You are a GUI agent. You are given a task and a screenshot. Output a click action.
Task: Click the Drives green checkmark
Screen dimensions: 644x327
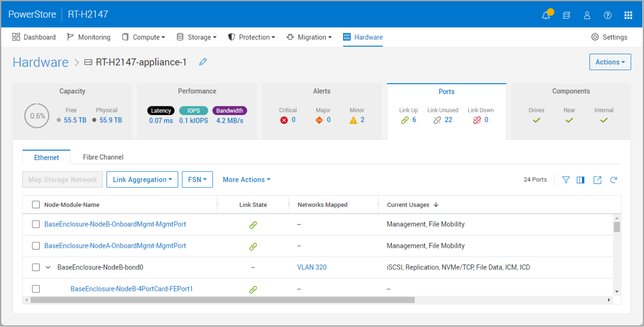coord(536,120)
